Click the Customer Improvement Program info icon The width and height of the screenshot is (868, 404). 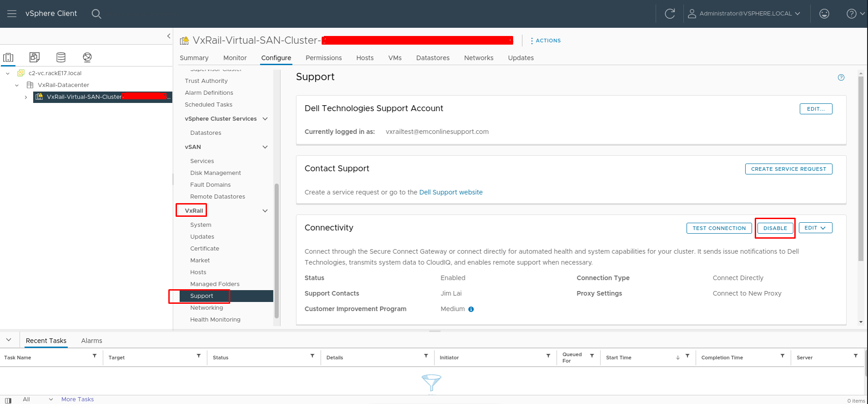pyautogui.click(x=471, y=309)
